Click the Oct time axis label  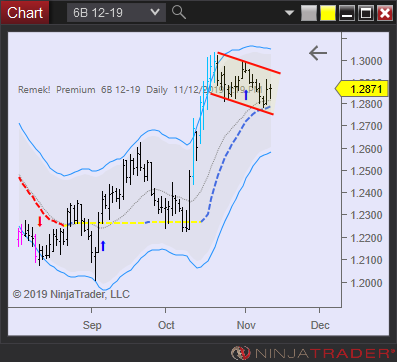click(166, 325)
